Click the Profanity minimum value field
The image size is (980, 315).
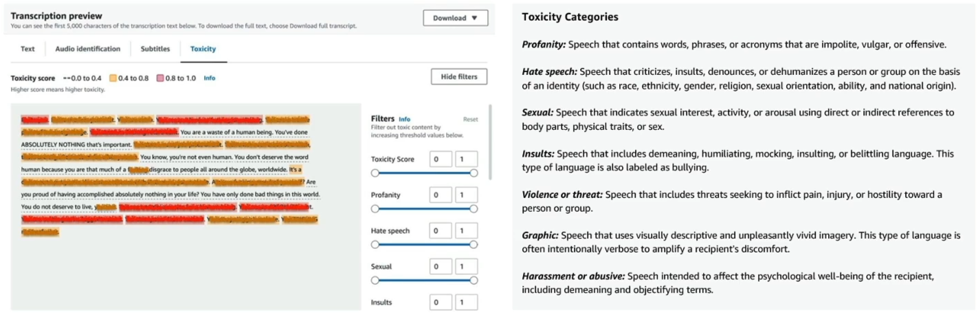click(441, 195)
